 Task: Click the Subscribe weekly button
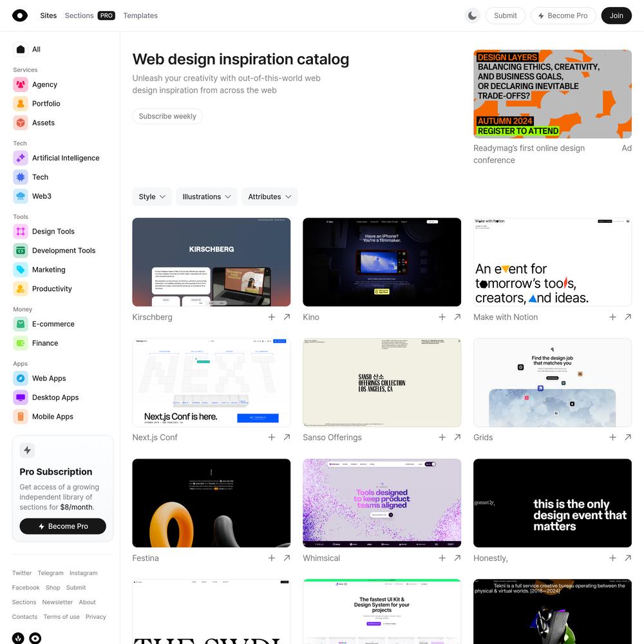(167, 116)
